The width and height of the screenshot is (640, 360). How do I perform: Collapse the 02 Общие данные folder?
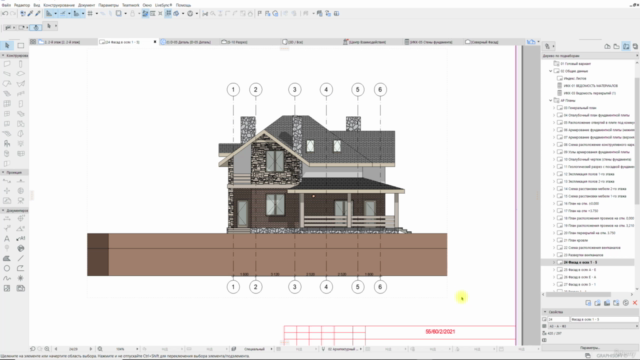pos(551,71)
